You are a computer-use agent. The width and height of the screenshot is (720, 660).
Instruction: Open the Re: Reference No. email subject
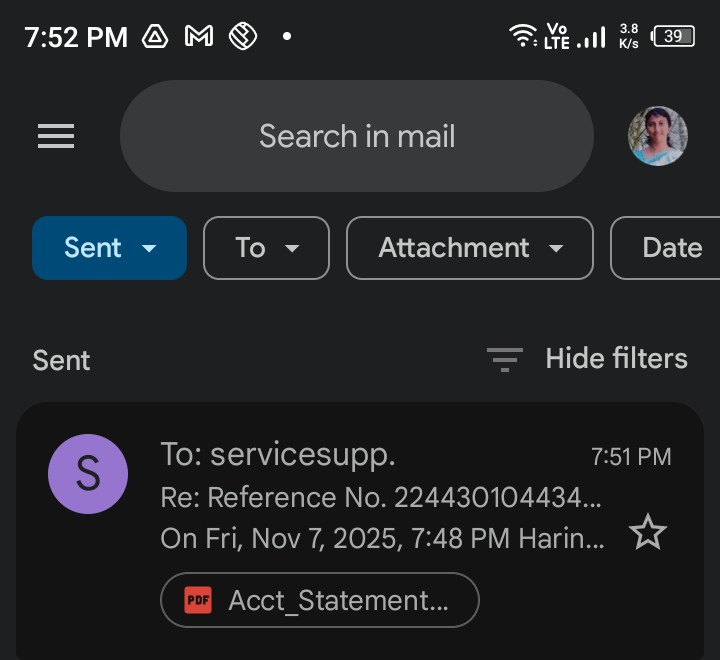380,497
